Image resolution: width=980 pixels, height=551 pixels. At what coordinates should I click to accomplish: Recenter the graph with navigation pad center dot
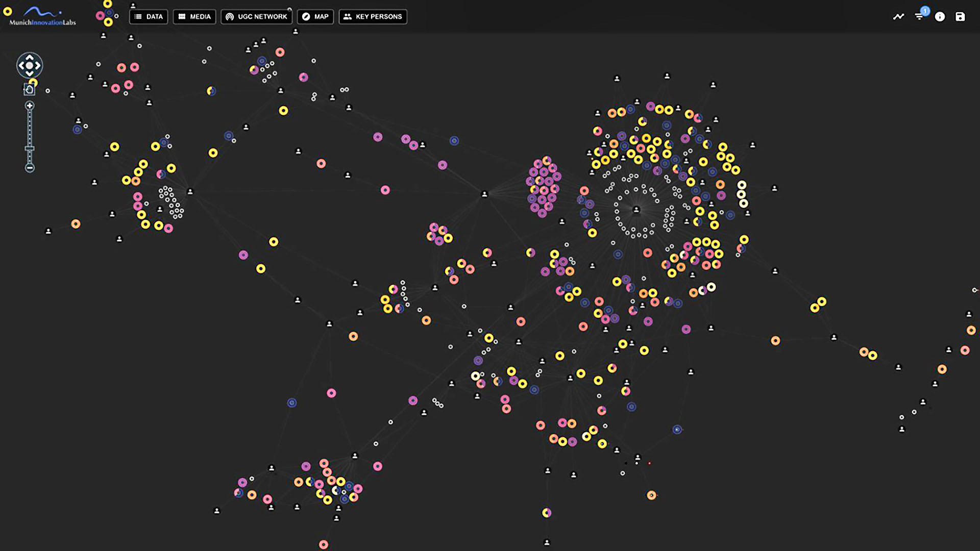click(x=30, y=65)
